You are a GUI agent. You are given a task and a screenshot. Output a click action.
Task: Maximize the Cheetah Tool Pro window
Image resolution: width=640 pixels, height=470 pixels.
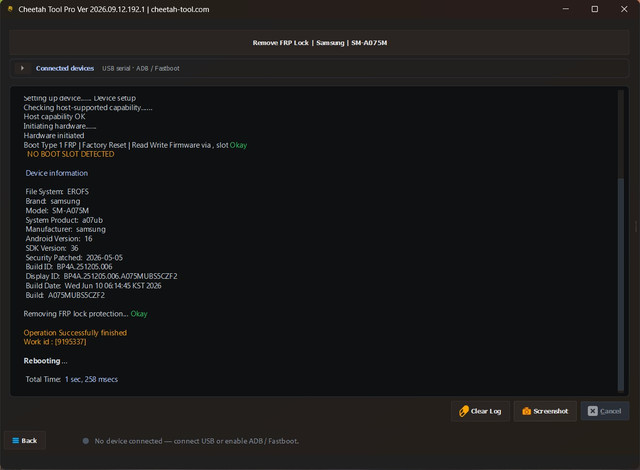(595, 9)
